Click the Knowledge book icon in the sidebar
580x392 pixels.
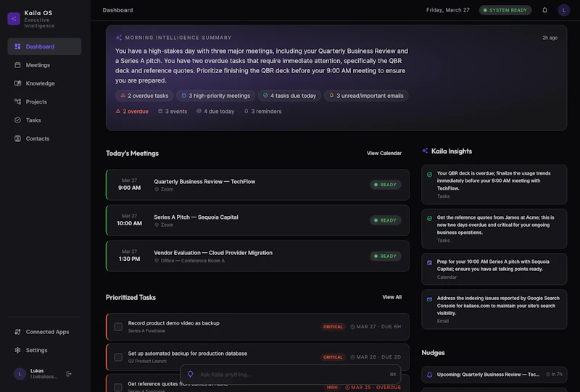17,83
